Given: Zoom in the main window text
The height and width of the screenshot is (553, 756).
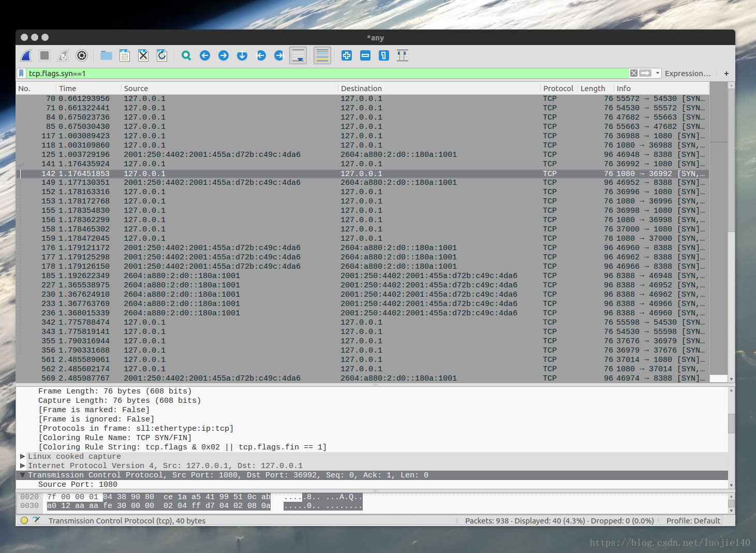Looking at the screenshot, I should pyautogui.click(x=347, y=55).
